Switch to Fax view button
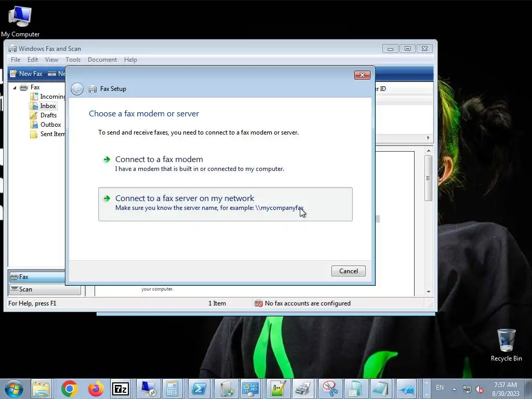Image resolution: width=532 pixels, height=399 pixels. pyautogui.click(x=37, y=277)
